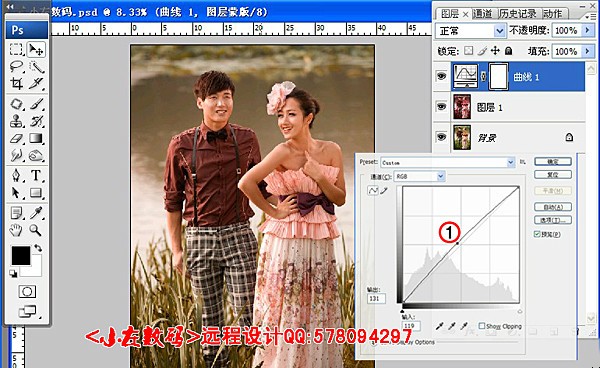Select the Pen tool

(x=16, y=176)
